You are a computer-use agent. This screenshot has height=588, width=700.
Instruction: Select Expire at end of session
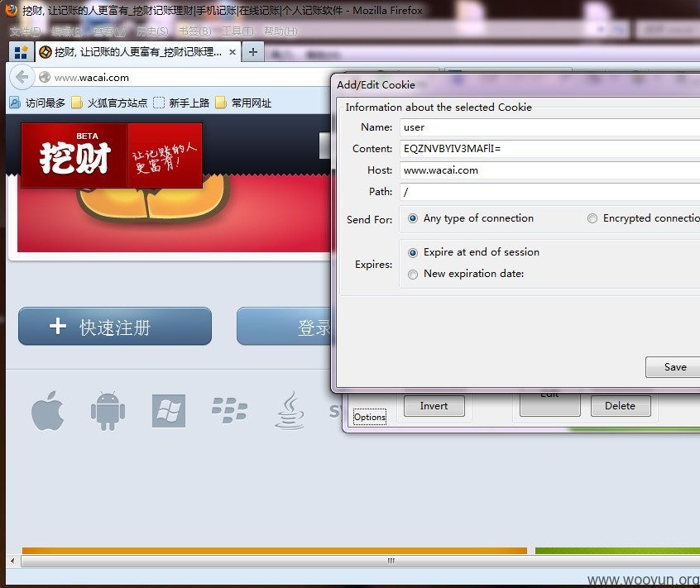pos(413,252)
